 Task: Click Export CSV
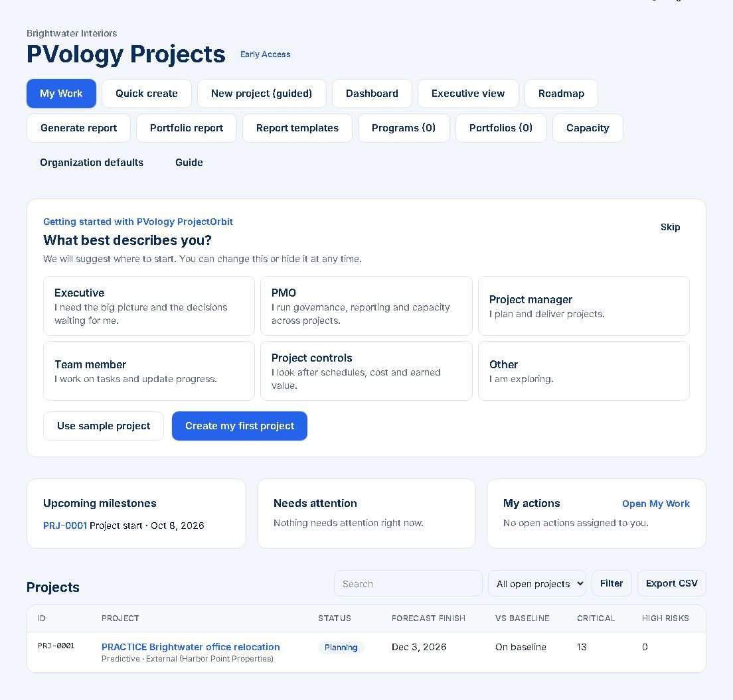(x=671, y=584)
